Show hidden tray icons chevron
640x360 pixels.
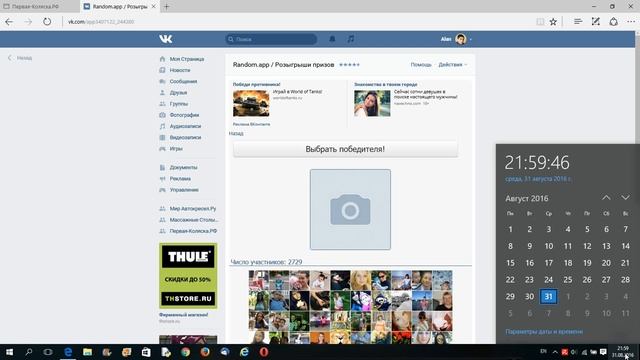[555, 352]
